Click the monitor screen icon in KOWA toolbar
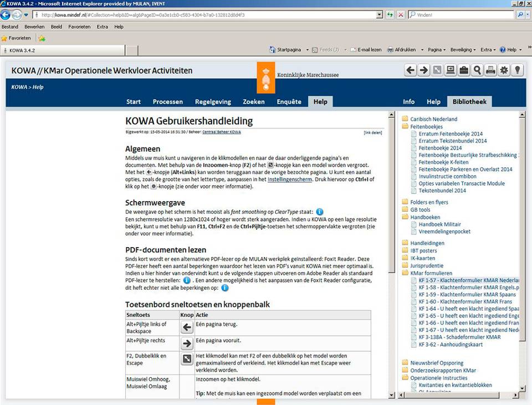The image size is (532, 405). tap(451, 70)
